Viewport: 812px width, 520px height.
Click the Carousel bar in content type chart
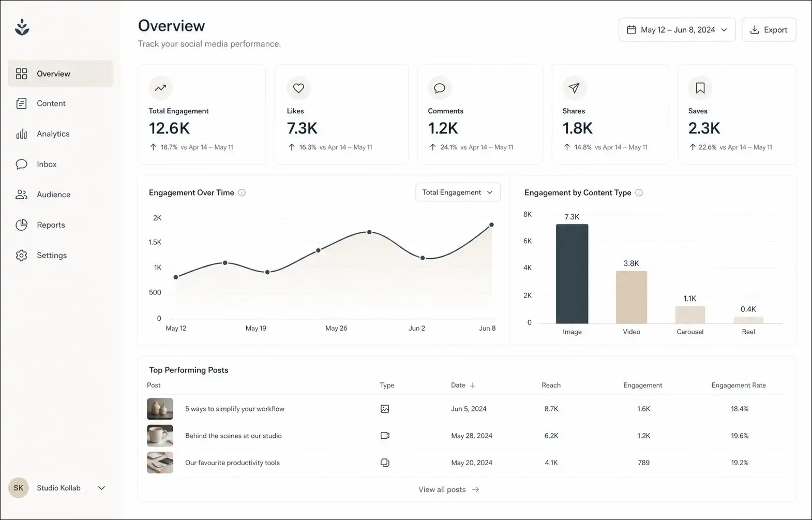coord(690,315)
